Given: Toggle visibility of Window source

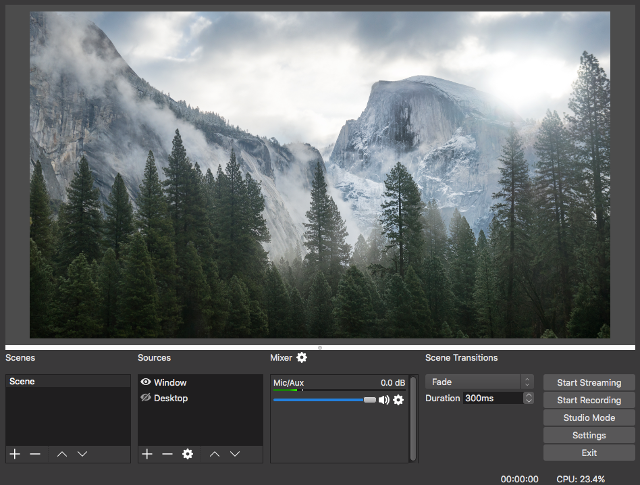Looking at the screenshot, I should coord(146,382).
